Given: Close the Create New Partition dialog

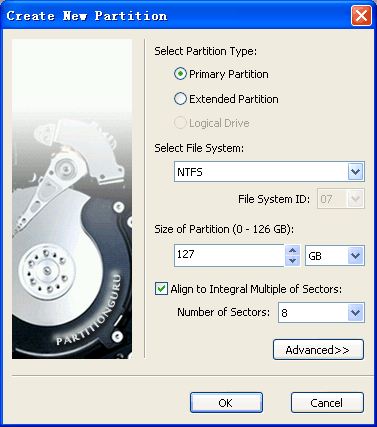Looking at the screenshot, I should (361, 15).
